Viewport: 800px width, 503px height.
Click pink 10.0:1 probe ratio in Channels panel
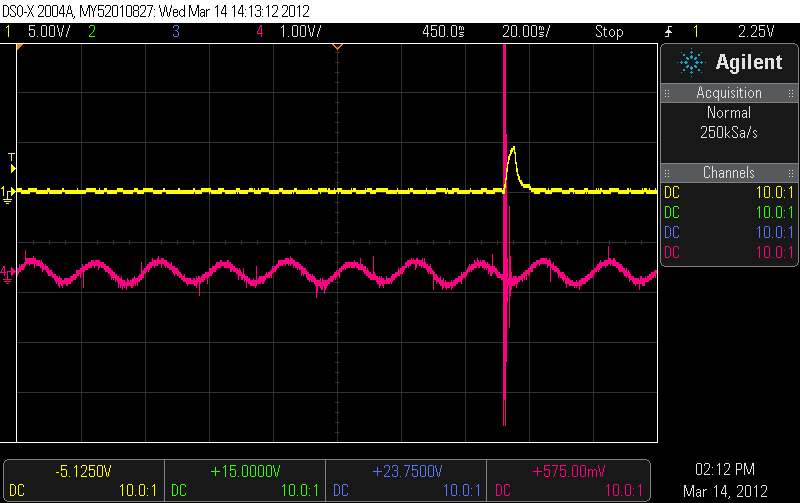coord(775,253)
